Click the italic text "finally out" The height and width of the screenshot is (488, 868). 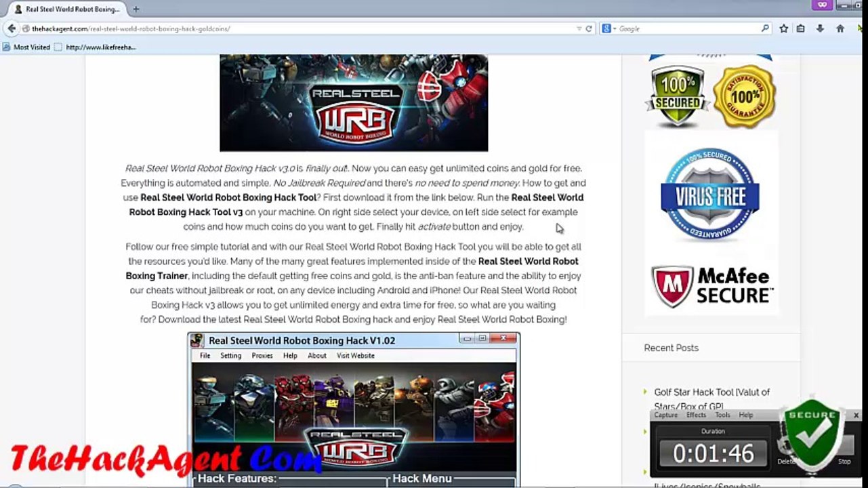point(326,168)
